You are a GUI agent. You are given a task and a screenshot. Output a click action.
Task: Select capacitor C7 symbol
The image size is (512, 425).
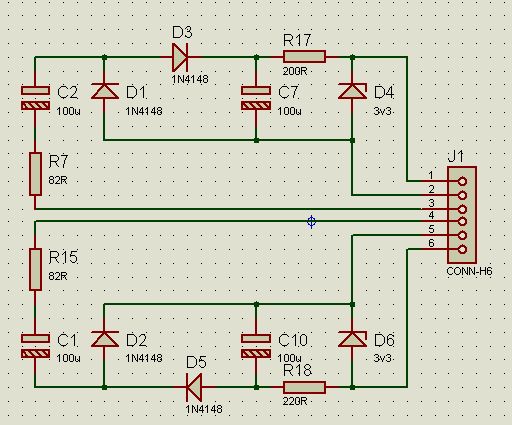coord(256,98)
